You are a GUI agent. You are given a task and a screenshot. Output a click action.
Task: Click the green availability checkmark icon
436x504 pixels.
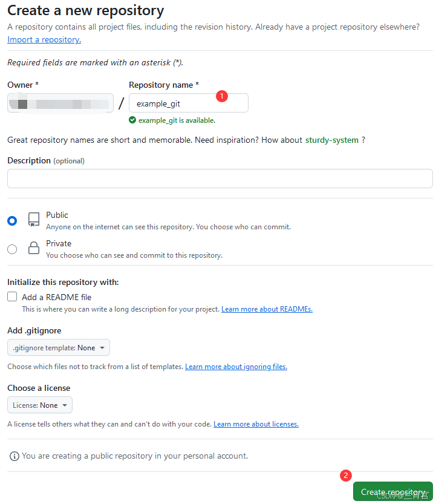(132, 120)
